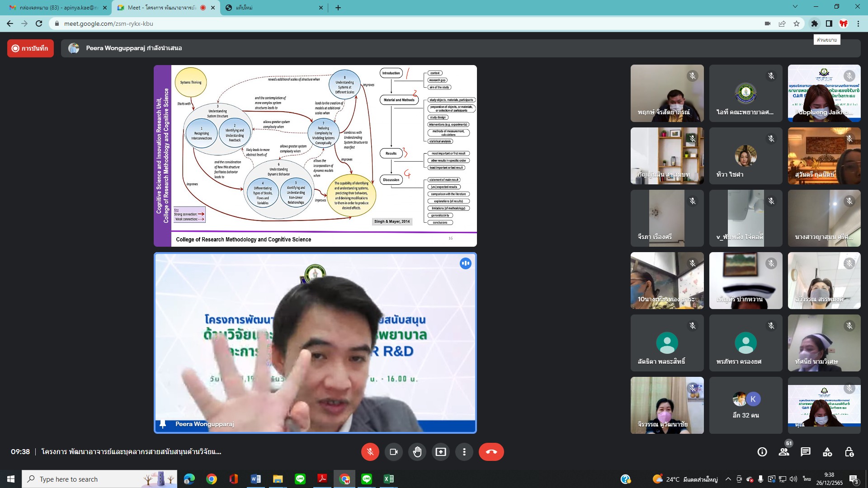Toggle Chrome side panel
The height and width of the screenshot is (488, 868).
(829, 23)
